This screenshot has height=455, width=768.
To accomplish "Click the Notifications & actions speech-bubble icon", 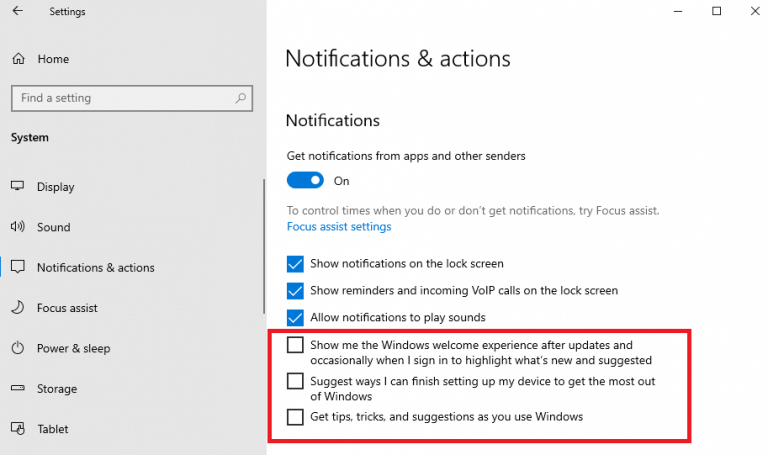I will tap(18, 267).
